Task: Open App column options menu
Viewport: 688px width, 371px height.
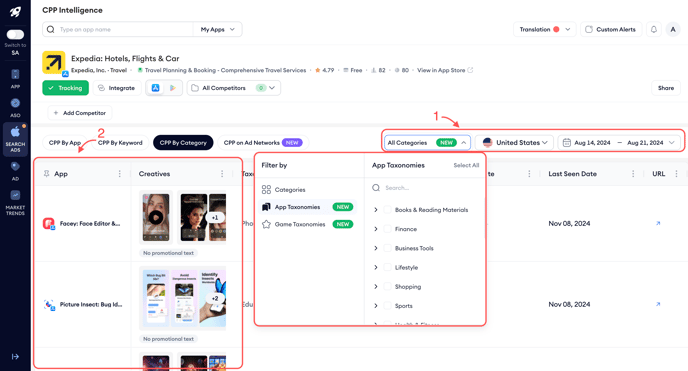Action: tap(119, 174)
